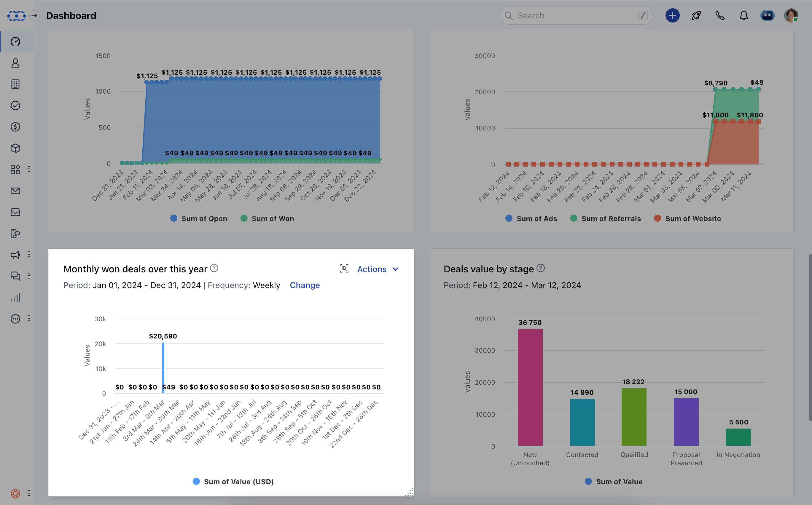Click the blue plus quick-add button
This screenshot has height=505, width=812.
click(x=672, y=16)
